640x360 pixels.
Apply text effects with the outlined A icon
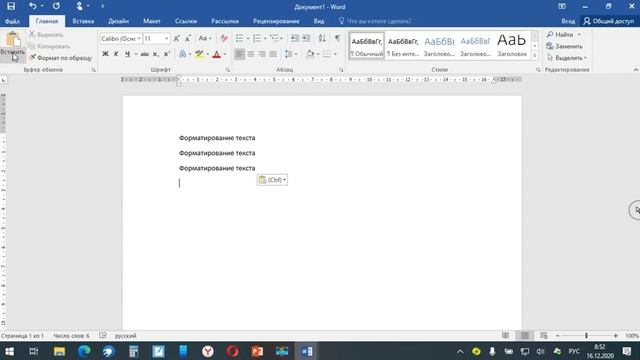coord(182,54)
